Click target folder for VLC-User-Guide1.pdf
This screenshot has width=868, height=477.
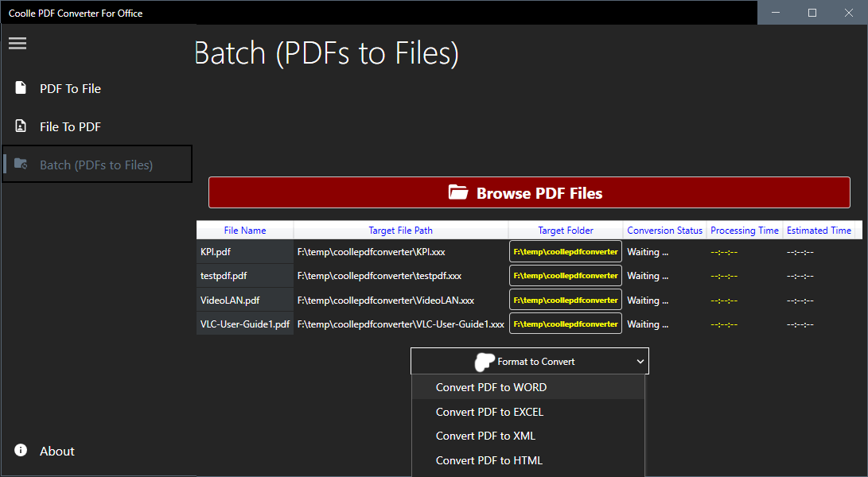tap(565, 324)
